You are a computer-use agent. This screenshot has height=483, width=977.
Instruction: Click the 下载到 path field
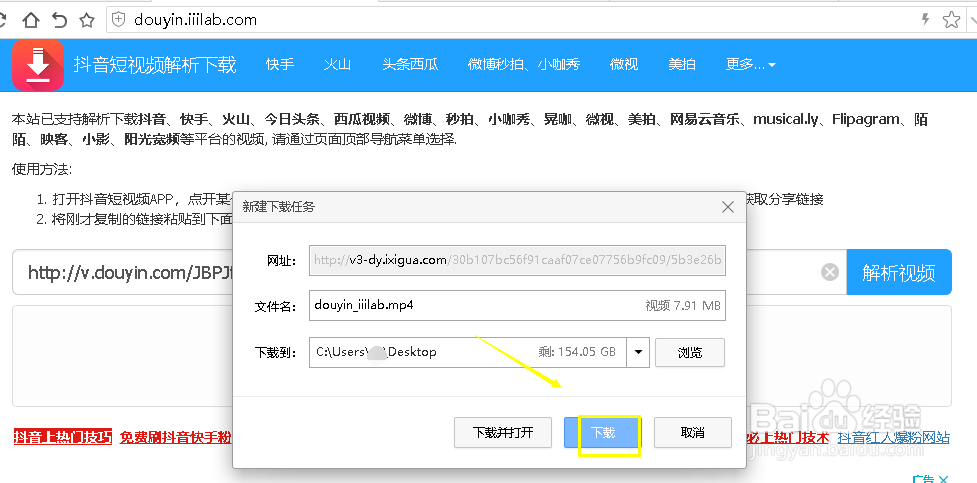point(468,352)
